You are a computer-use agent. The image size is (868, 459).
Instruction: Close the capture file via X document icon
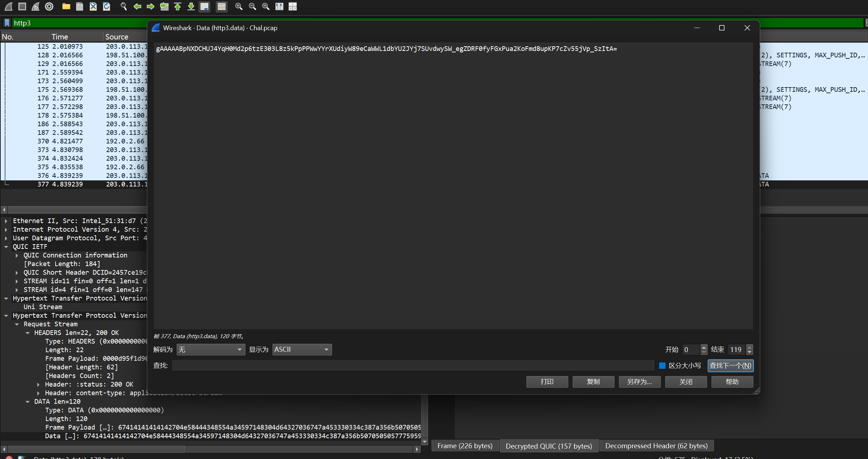93,6
